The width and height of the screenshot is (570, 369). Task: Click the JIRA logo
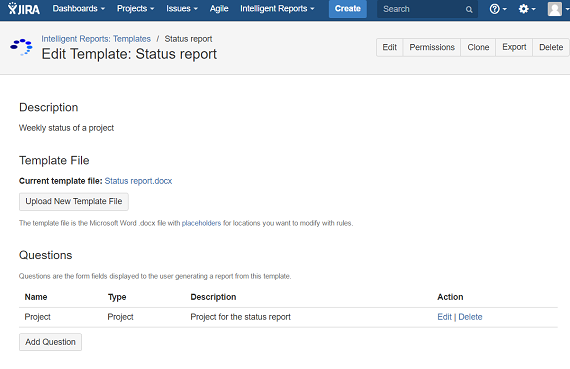24,8
